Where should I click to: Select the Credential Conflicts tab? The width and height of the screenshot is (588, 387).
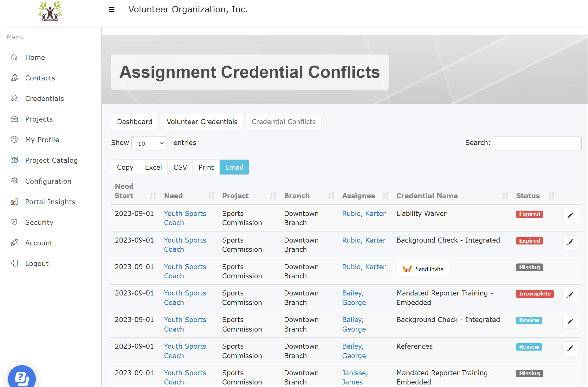(284, 122)
